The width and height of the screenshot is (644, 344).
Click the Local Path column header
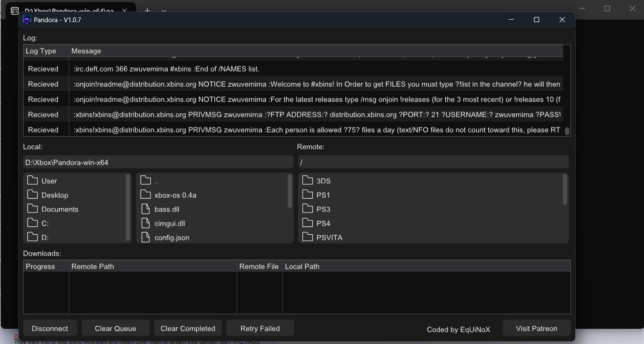(x=427, y=266)
